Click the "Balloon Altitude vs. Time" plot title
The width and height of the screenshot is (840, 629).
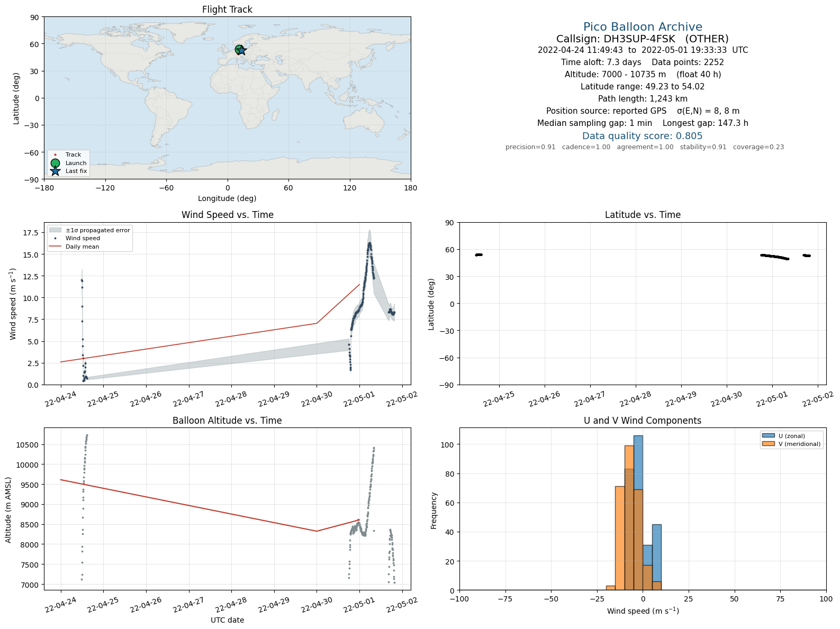pos(227,421)
